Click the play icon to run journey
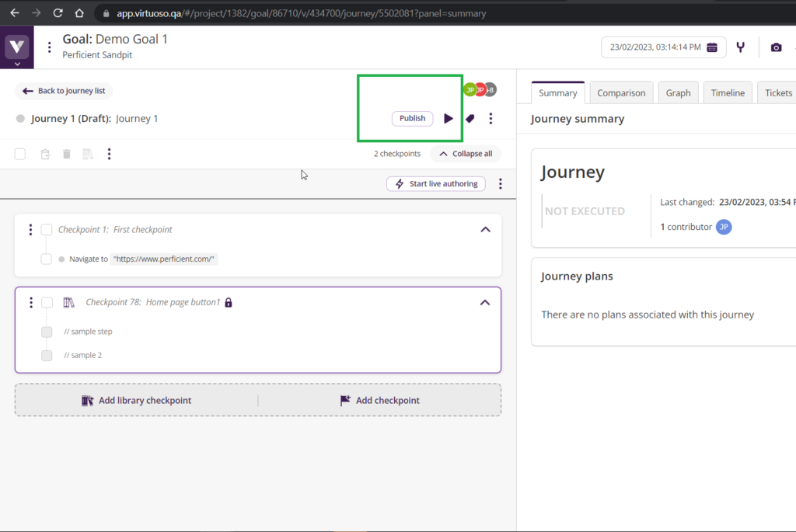796x532 pixels. pyautogui.click(x=448, y=119)
